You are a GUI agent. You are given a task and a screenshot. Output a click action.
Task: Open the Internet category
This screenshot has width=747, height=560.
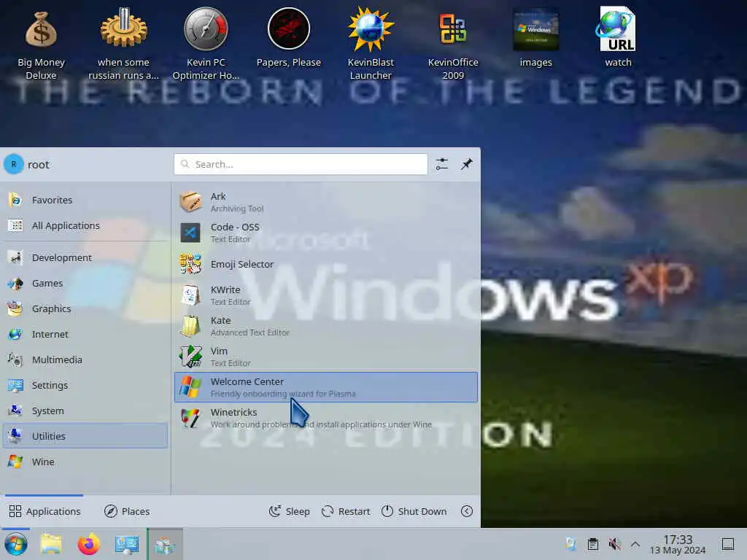(85, 334)
